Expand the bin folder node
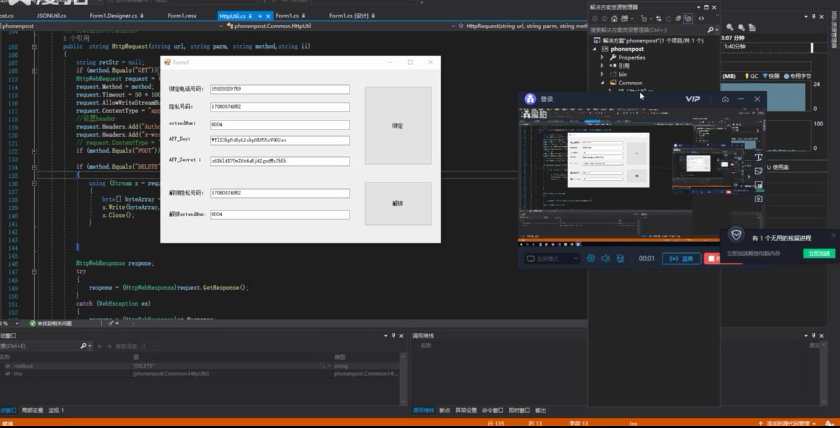 (x=602, y=74)
